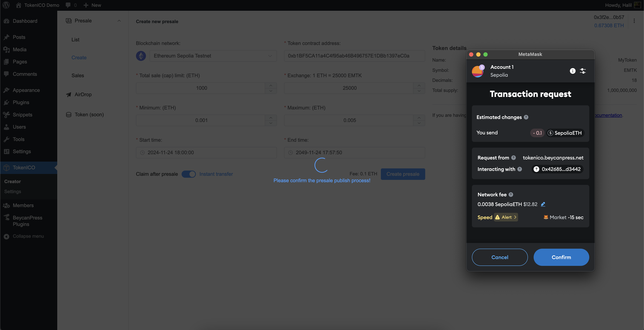Click the Snippets scissors icon
Screen dimensions: 644x330
pyautogui.click(x=6, y=115)
